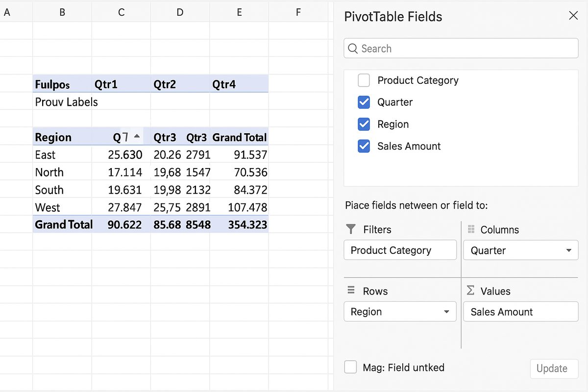Image resolution: width=588 pixels, height=392 pixels.
Task: Click the Sales Amount field name in list
Action: point(409,146)
